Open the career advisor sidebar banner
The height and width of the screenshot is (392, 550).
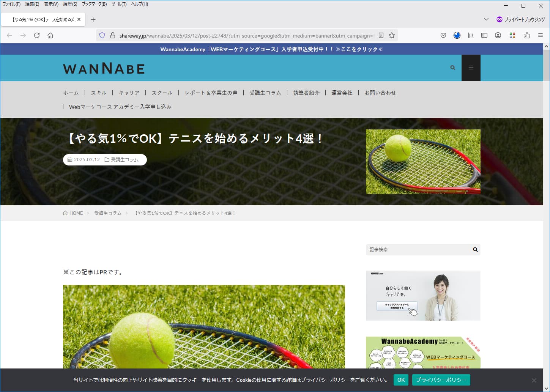click(423, 296)
